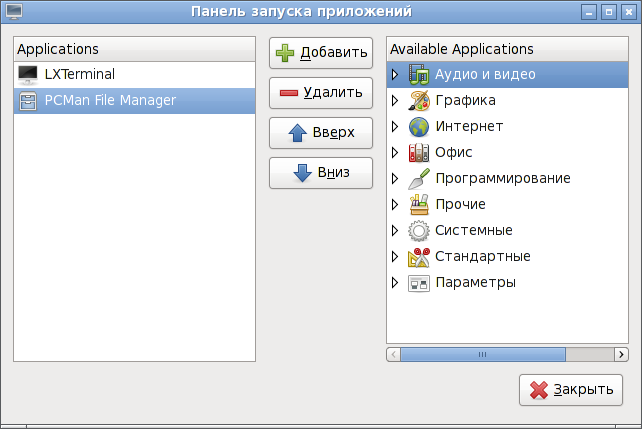Select the Программирование row text
Viewport: 642px width, 429px height.
503,178
